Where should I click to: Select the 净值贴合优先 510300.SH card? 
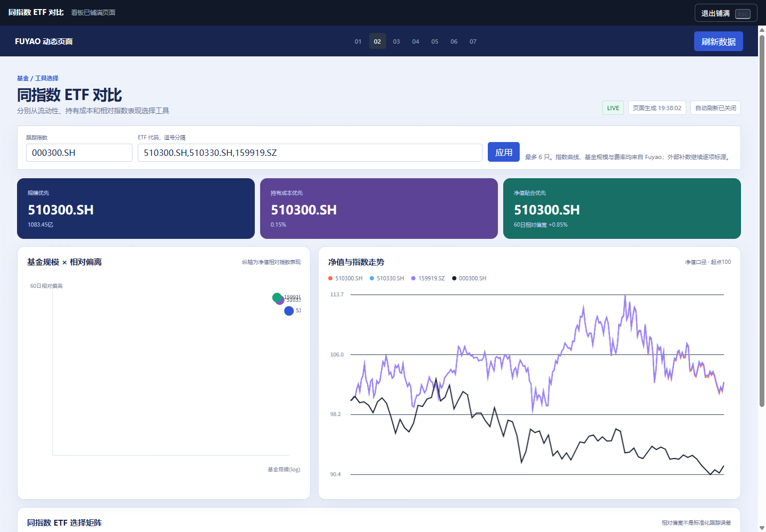point(622,209)
